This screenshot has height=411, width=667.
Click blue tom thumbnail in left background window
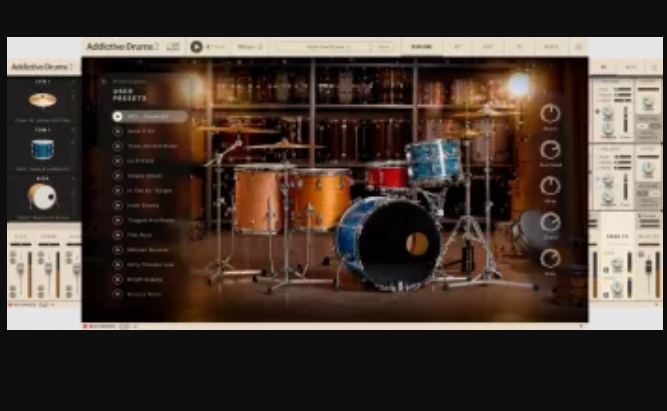(43, 149)
